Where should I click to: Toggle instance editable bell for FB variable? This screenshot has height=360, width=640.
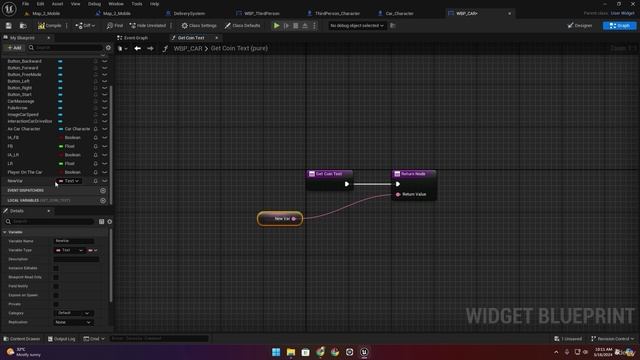pyautogui.click(x=96, y=146)
